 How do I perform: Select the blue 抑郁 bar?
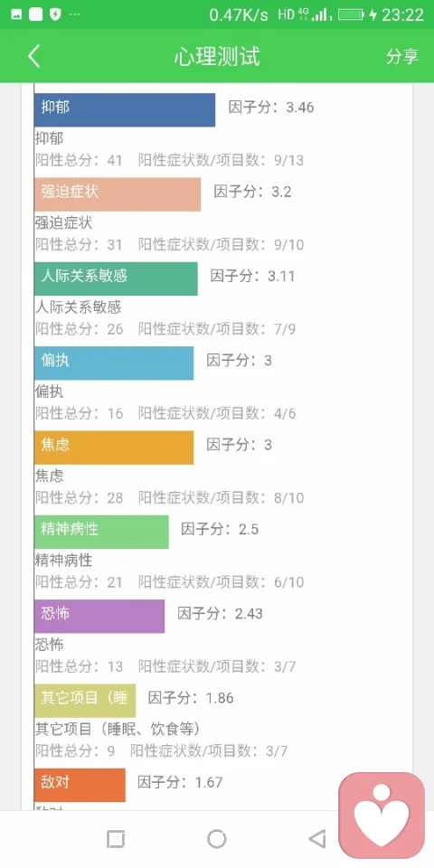click(125, 109)
